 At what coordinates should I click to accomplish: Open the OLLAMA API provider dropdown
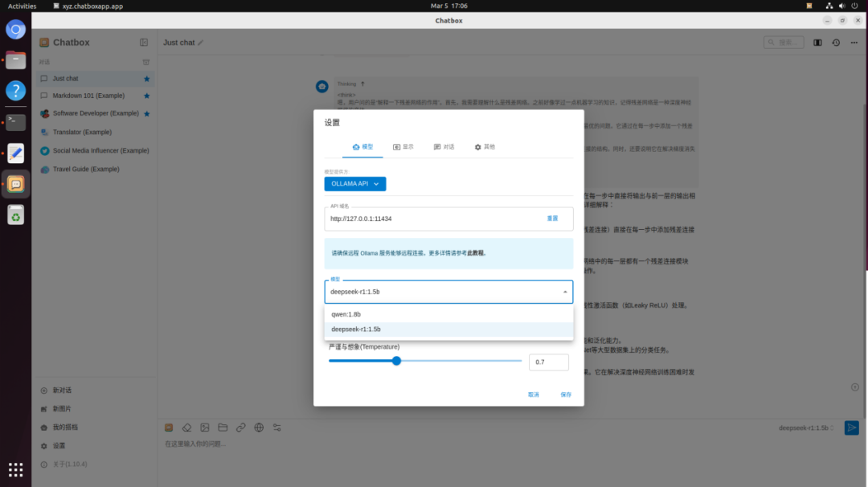coord(355,184)
